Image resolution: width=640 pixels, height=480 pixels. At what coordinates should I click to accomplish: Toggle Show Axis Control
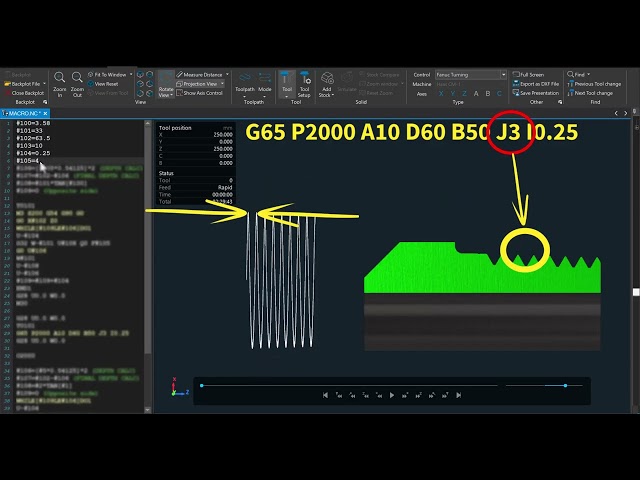(x=200, y=93)
